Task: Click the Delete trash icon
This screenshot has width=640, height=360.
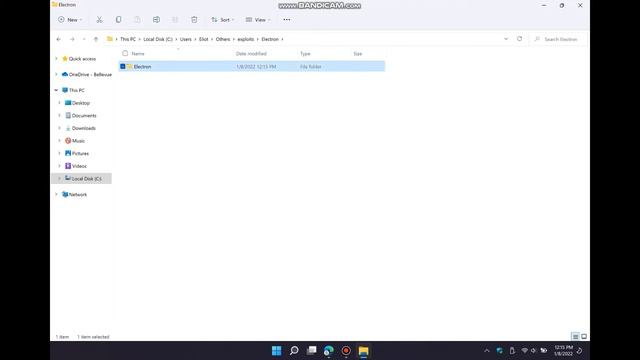Action: [x=194, y=20]
